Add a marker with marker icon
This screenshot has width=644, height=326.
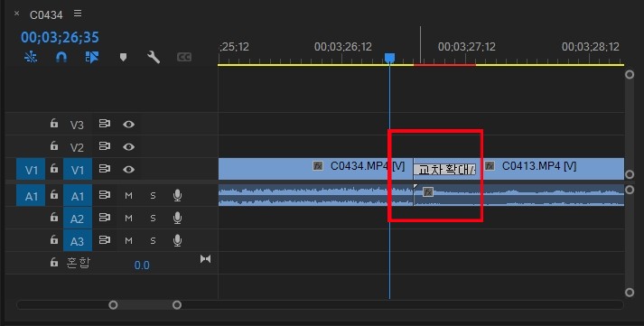(x=123, y=57)
